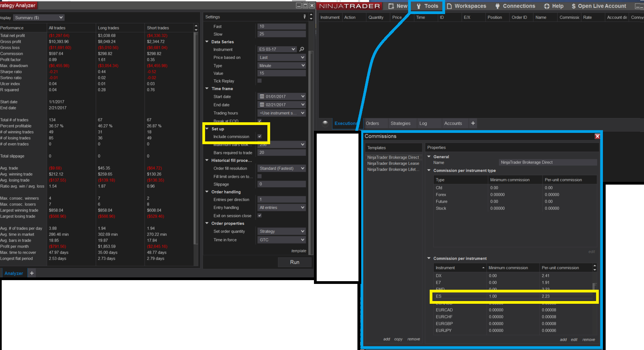
Task: Switch to the Accounts tab
Action: 453,123
